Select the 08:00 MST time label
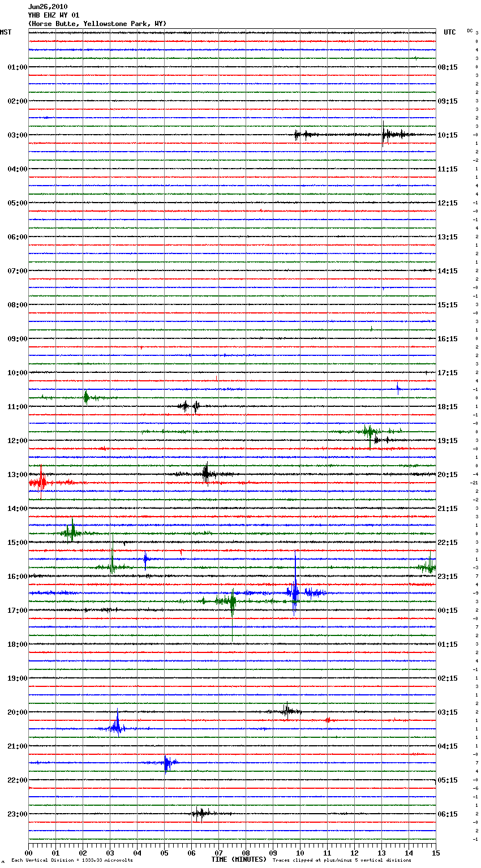481x868 pixels. [x=18, y=305]
